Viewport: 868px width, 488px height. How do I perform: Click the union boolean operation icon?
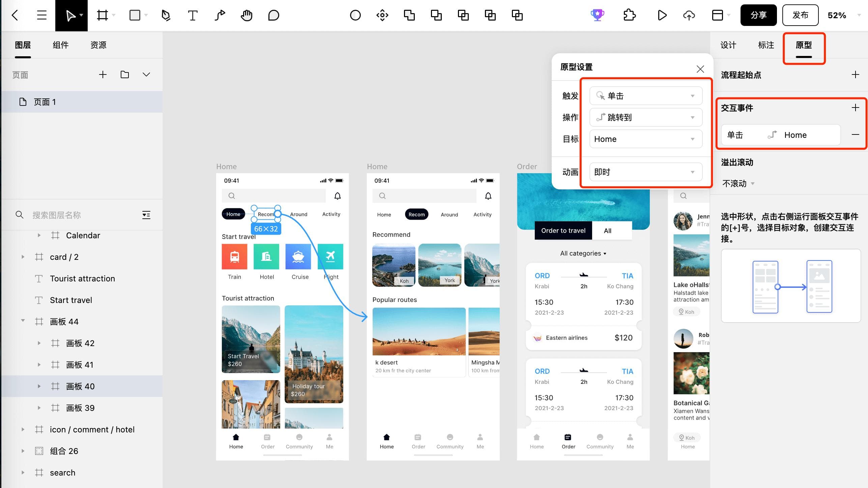point(409,15)
